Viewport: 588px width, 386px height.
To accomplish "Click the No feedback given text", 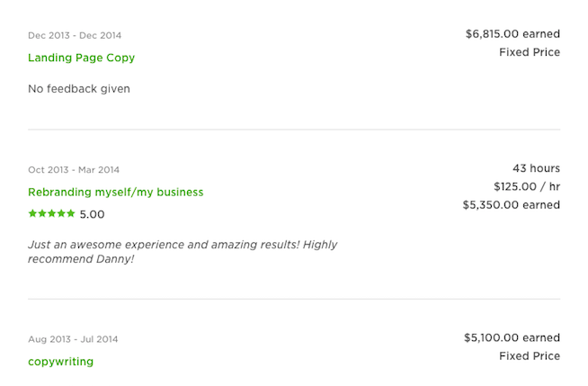I will point(79,89).
